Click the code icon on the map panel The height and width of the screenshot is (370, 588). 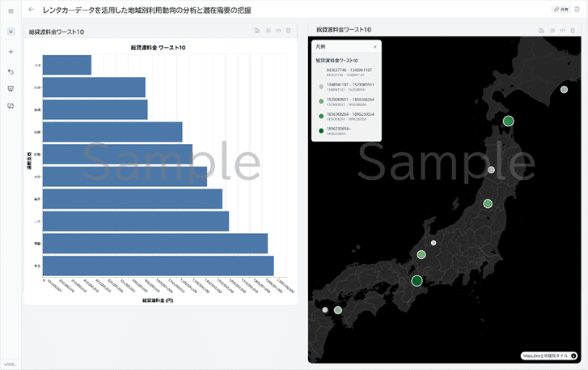[x=562, y=31]
